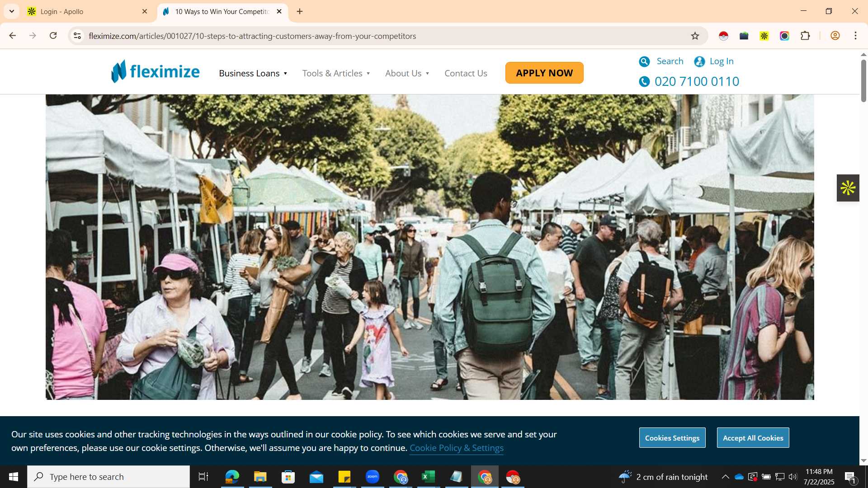
Task: Click the Log In link
Action: [721, 61]
